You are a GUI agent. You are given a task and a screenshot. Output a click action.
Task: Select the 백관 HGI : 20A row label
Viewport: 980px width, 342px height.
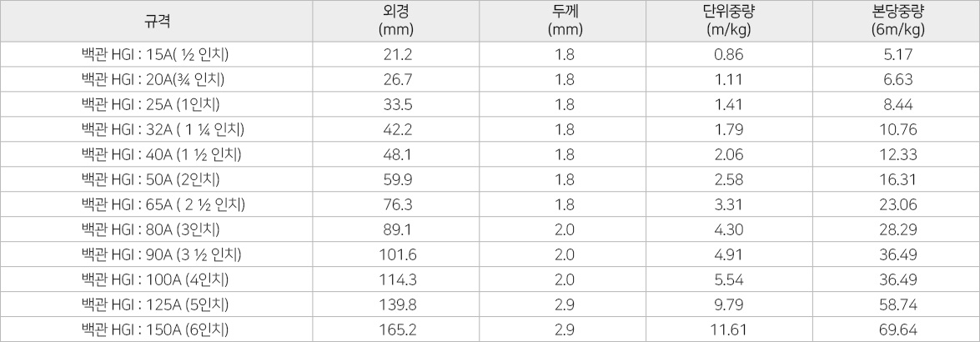pyautogui.click(x=156, y=79)
